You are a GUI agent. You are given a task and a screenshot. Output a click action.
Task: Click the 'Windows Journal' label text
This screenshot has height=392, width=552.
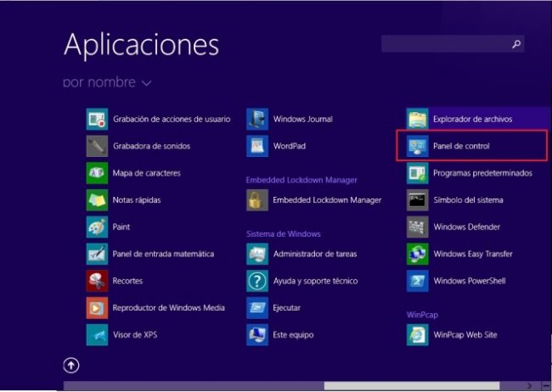point(303,120)
